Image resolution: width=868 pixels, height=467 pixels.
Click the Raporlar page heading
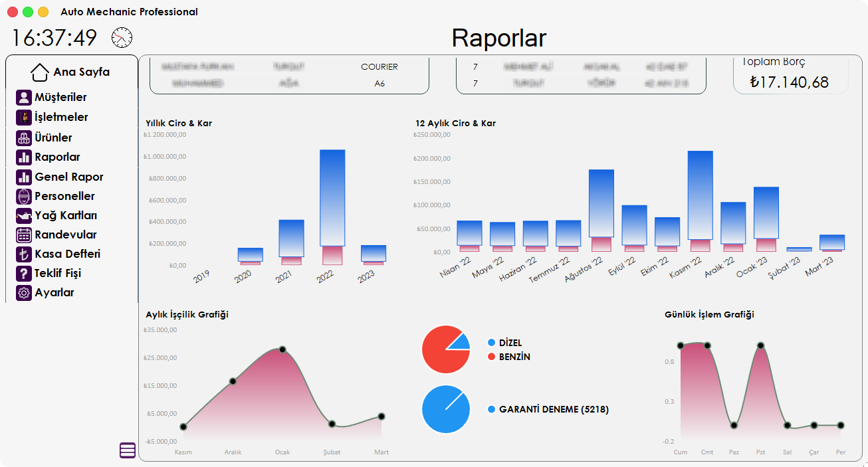[499, 38]
